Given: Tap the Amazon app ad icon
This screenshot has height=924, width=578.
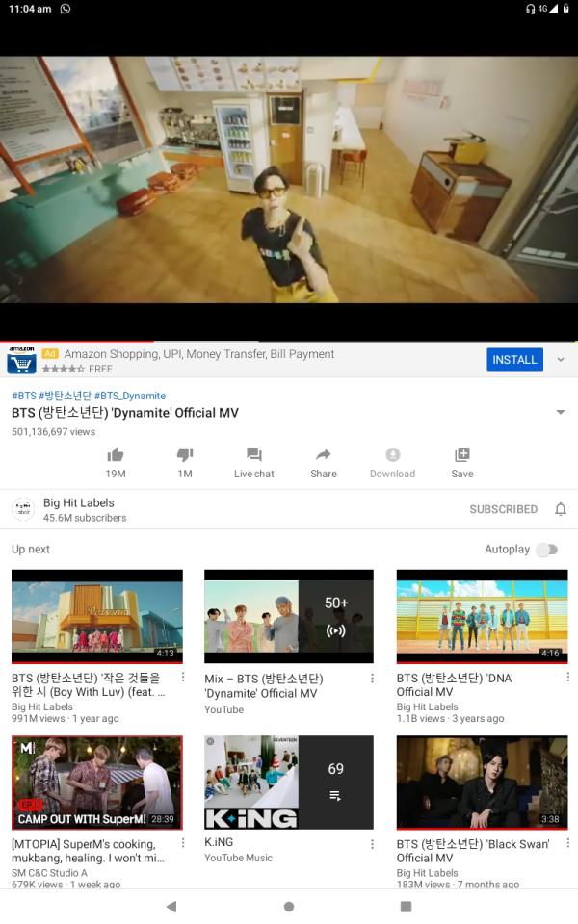Looking at the screenshot, I should point(22,359).
